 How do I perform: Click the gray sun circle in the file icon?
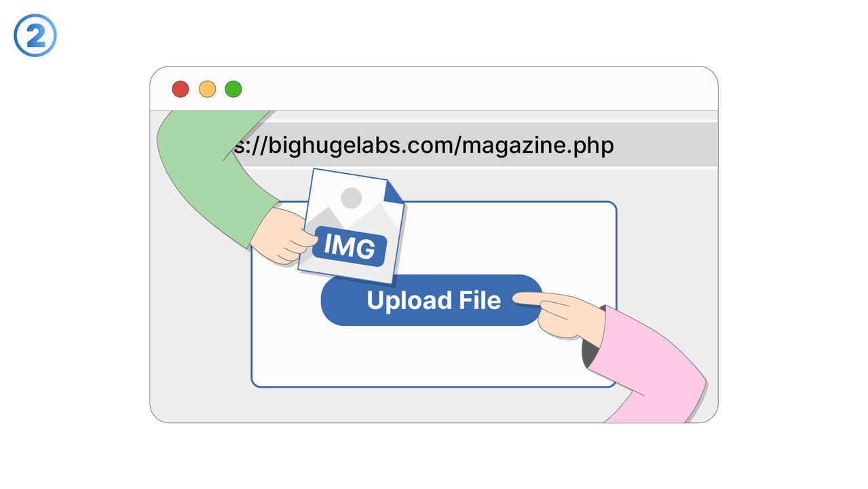point(351,198)
